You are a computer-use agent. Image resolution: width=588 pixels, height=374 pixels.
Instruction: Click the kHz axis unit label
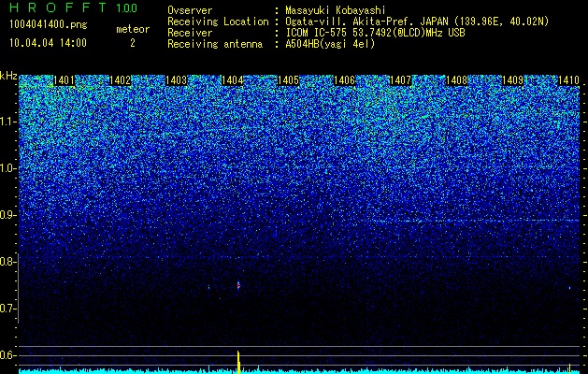pyautogui.click(x=8, y=76)
